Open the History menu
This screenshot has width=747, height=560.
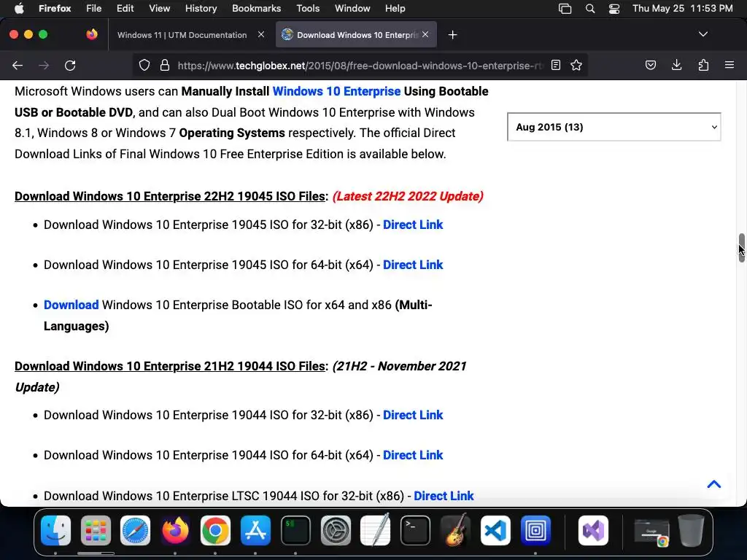point(201,9)
